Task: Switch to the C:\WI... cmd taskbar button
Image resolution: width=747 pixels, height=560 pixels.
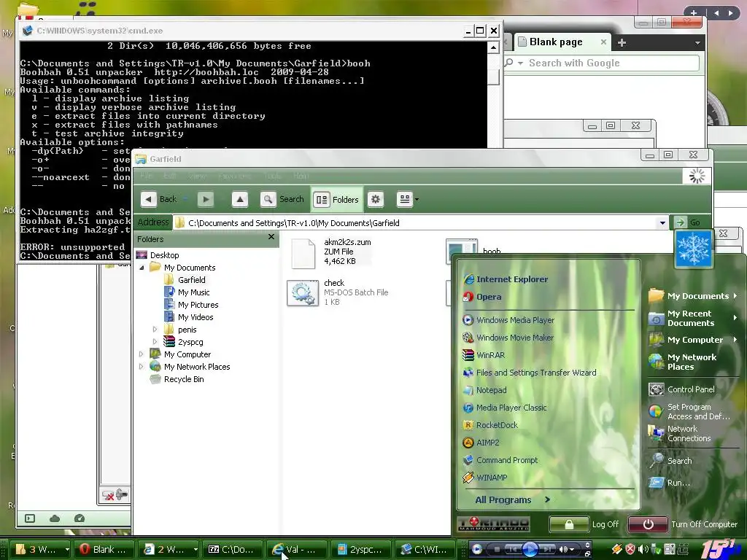Action: coord(425,550)
